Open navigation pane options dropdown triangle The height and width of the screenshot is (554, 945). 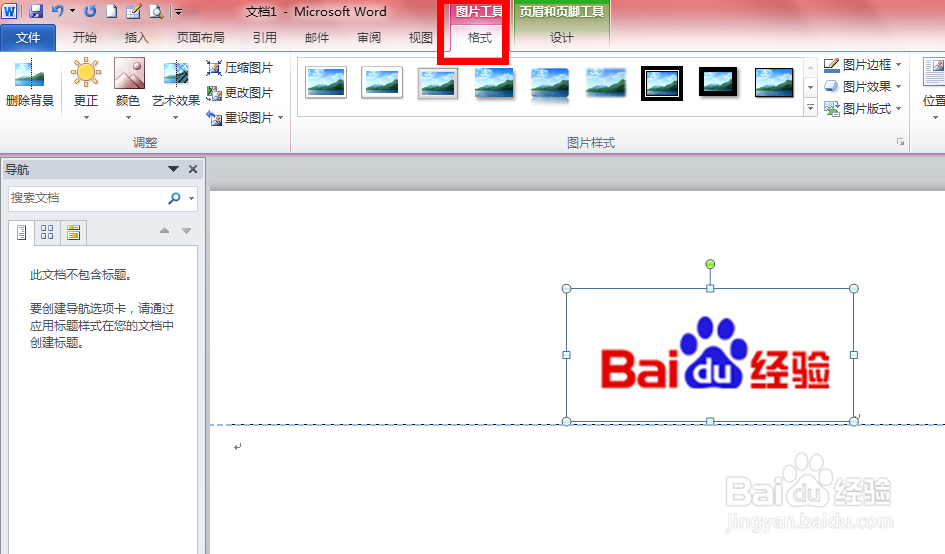pyautogui.click(x=174, y=169)
